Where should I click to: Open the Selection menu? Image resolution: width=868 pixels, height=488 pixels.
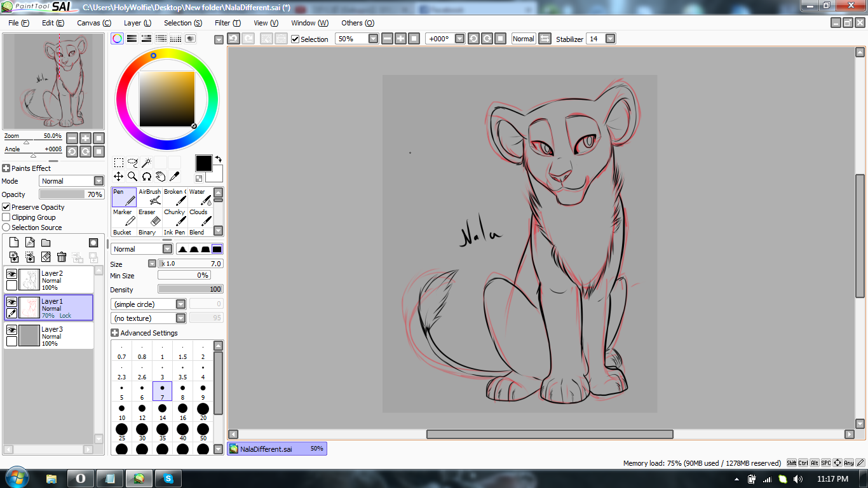coord(183,23)
